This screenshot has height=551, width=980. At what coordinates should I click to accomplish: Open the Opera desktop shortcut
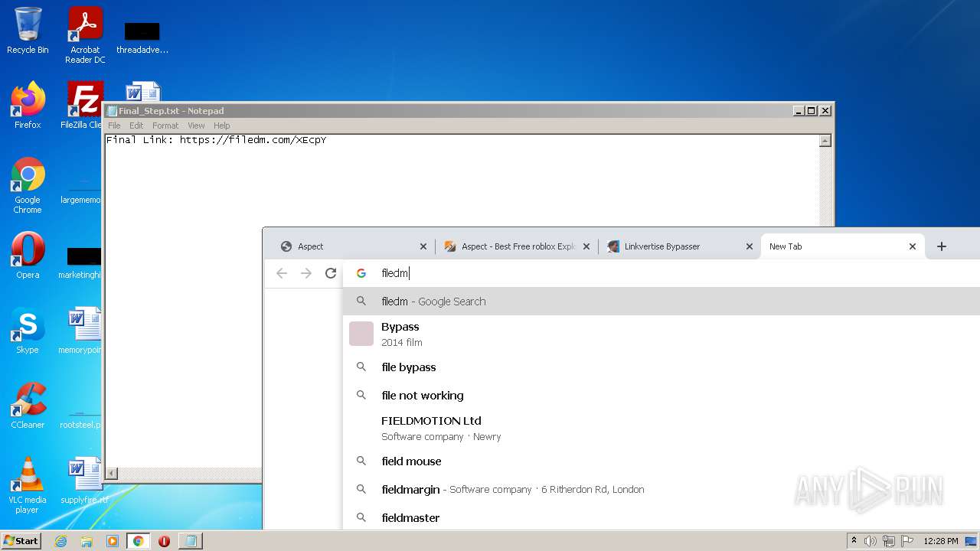coord(28,255)
